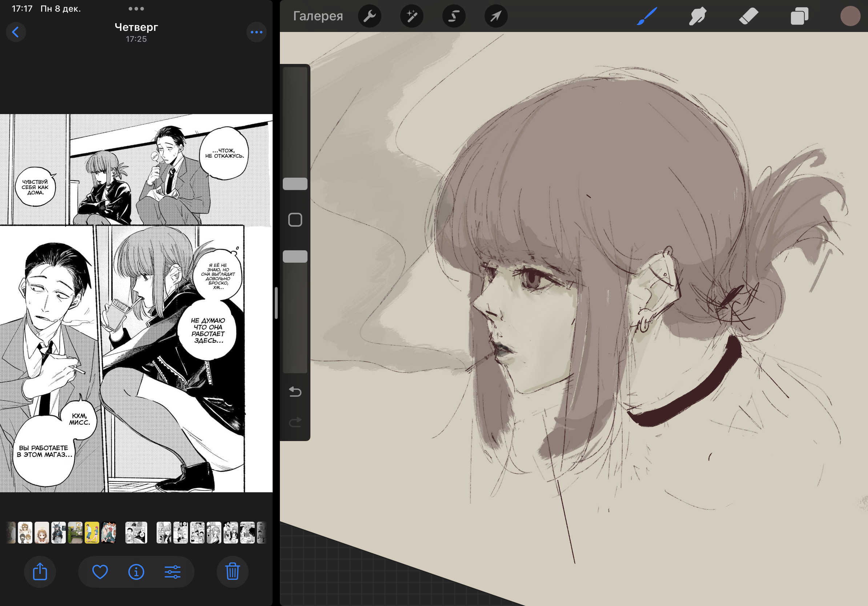The image size is (868, 606).
Task: Go back to Галерея
Action: coord(318,16)
